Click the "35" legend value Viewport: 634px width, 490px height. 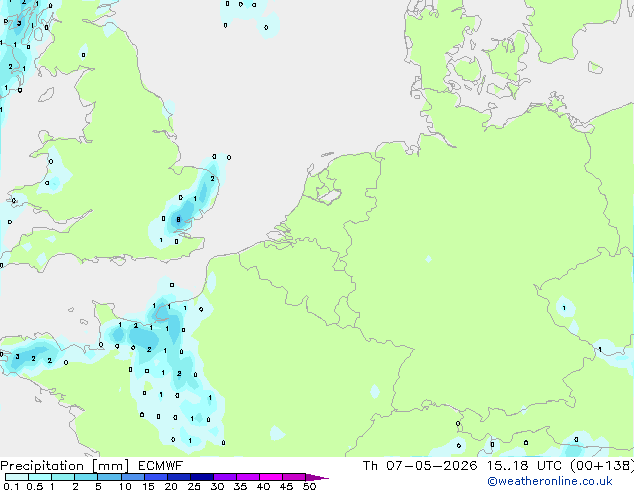coord(240,486)
